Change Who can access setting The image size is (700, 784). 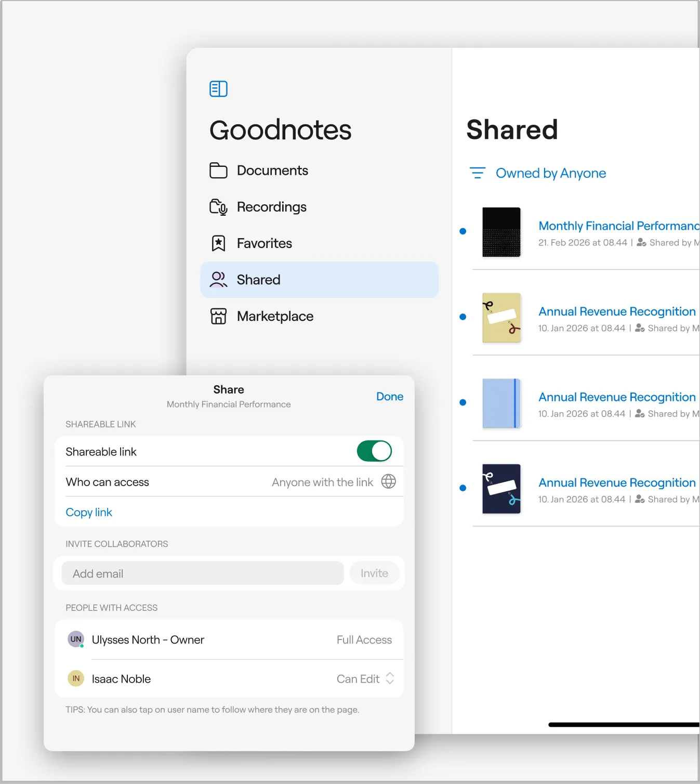[229, 481]
